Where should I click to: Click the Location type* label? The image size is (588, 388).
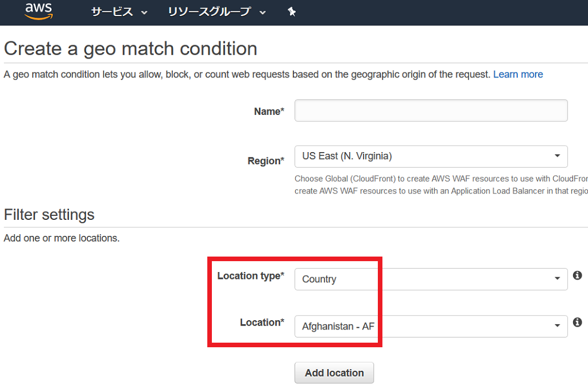point(250,276)
